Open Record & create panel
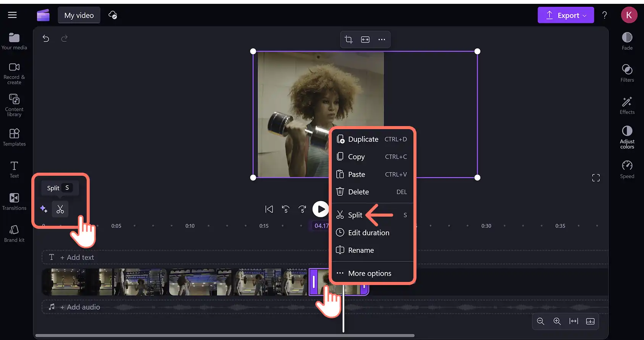The height and width of the screenshot is (340, 644). coord(14,74)
